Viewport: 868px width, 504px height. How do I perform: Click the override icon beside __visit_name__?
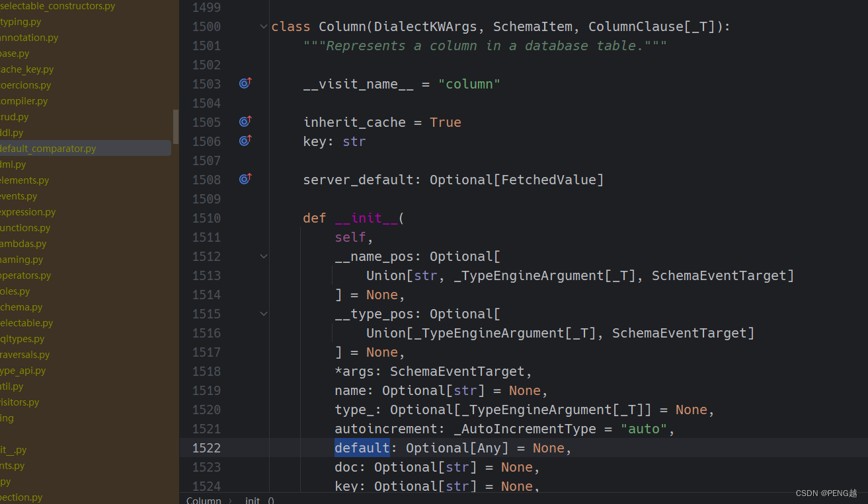tap(245, 83)
